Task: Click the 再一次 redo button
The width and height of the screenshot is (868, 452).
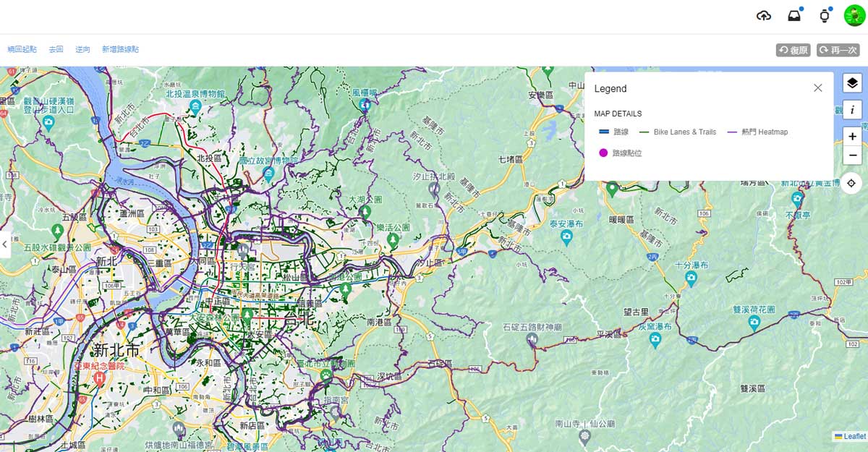Action: (838, 50)
